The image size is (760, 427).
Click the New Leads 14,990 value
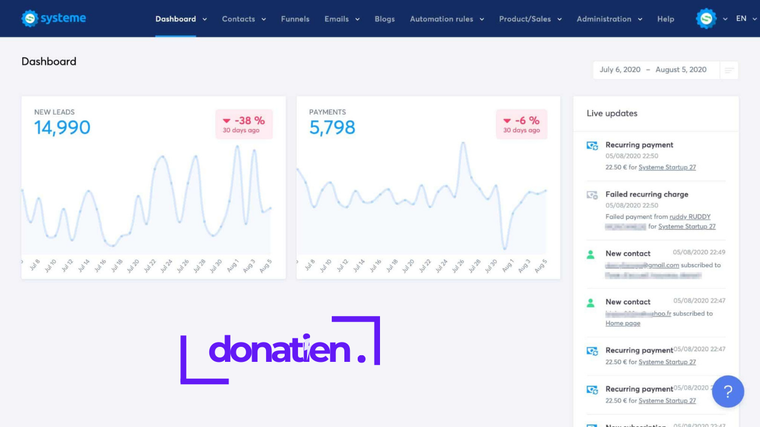pos(62,127)
